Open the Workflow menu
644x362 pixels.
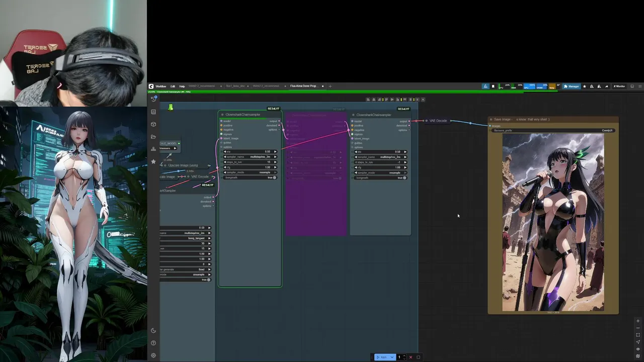point(160,86)
